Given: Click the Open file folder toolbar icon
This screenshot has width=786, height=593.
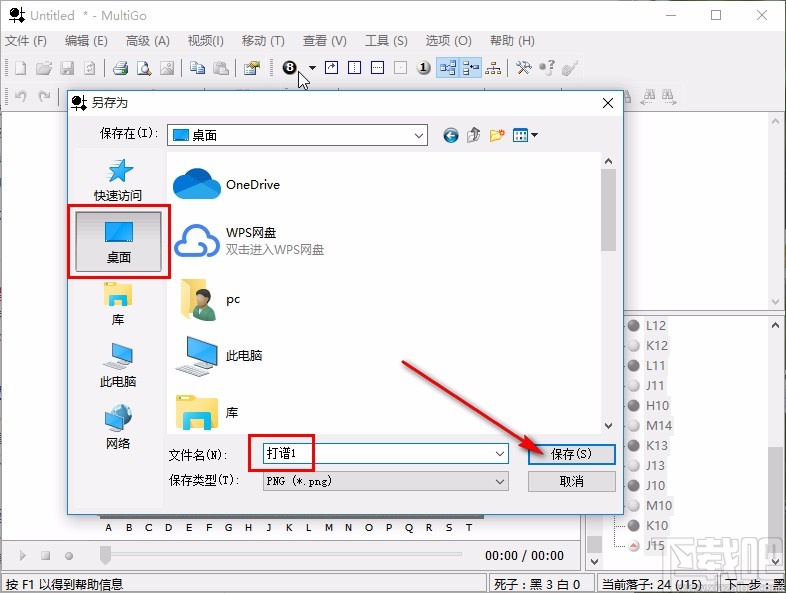Looking at the screenshot, I should click(x=44, y=68).
